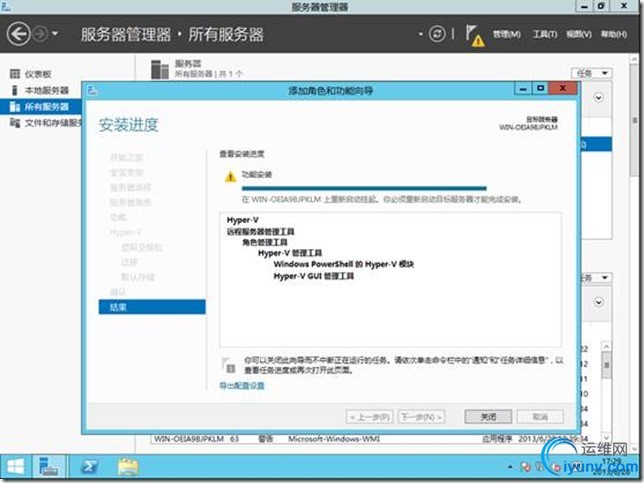Click the installation progress bar

[364, 189]
